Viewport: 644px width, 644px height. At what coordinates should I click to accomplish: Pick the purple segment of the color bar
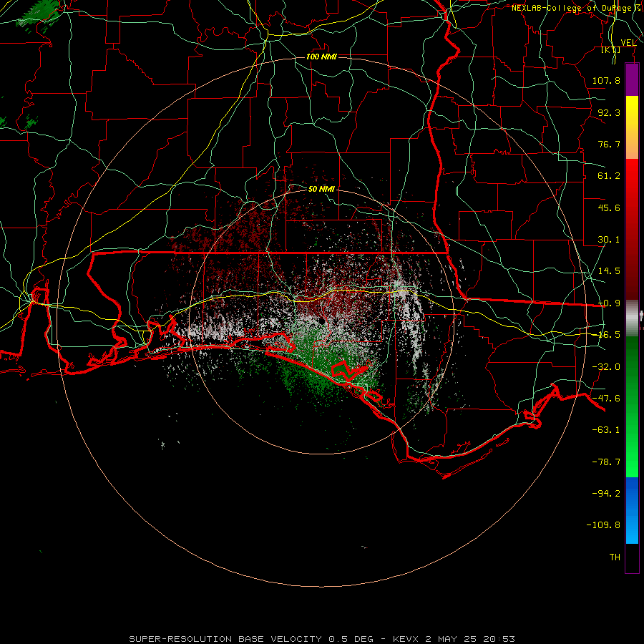(x=632, y=79)
